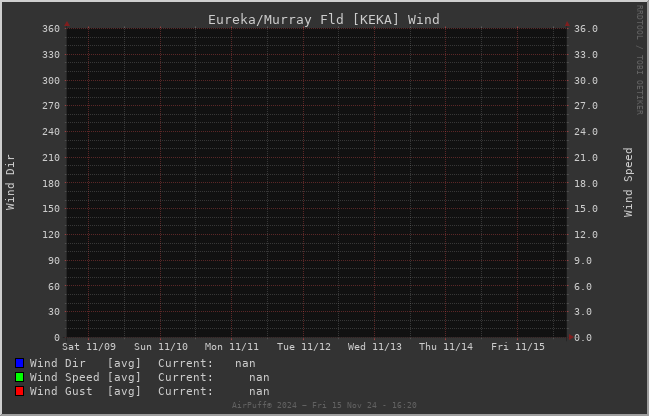Click the left axis value 90
649x416 pixels.
coord(54,261)
